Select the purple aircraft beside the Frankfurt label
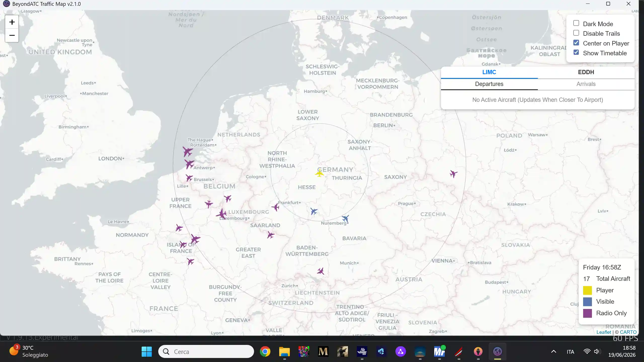 click(275, 207)
